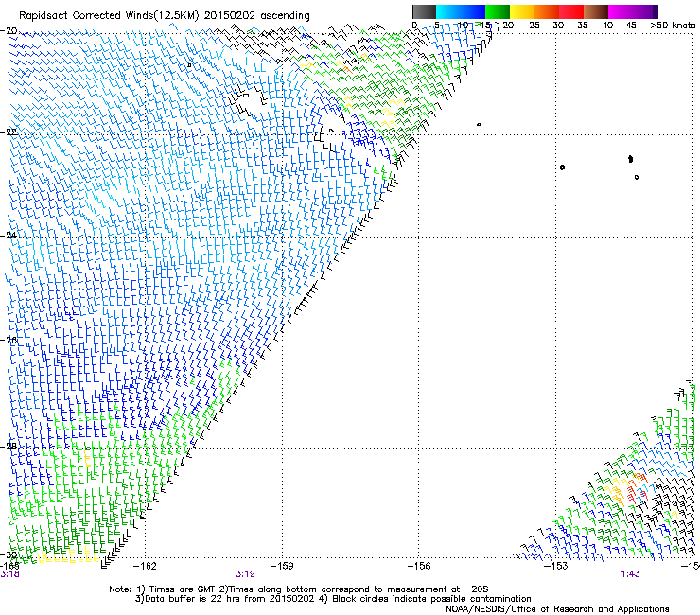Image resolution: width=700 pixels, height=615 pixels.
Task: Click the '25' legend scale label
Action: pos(534,26)
